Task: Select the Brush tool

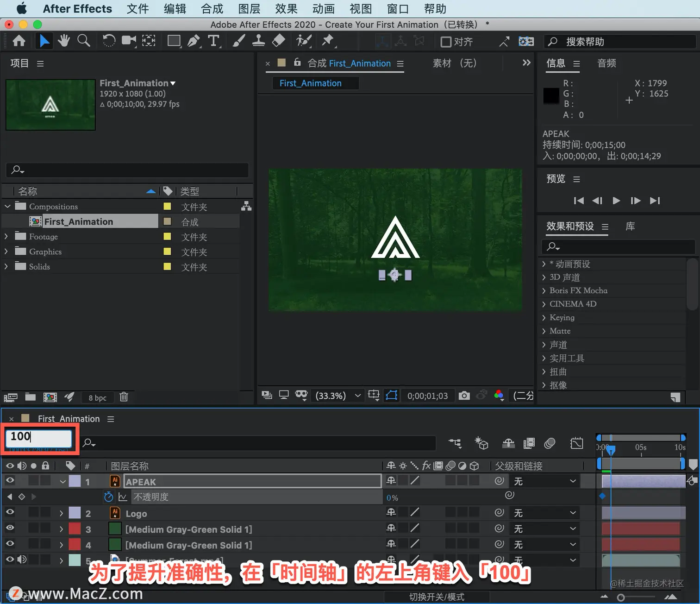Action: pos(238,41)
